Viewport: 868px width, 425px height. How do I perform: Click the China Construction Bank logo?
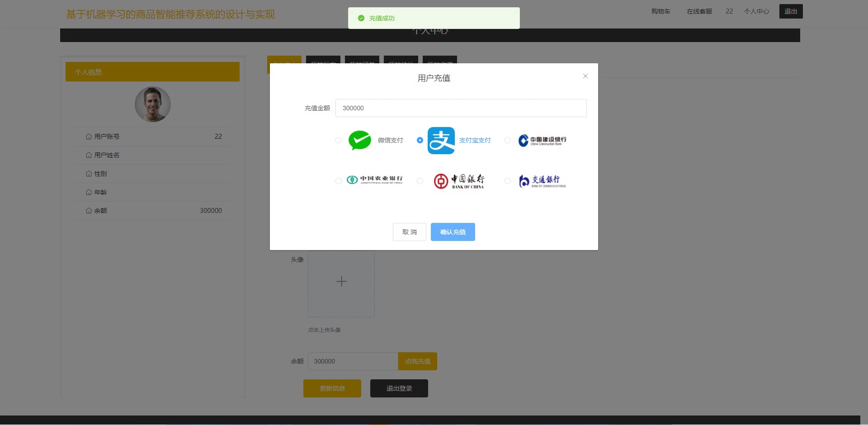tap(542, 141)
